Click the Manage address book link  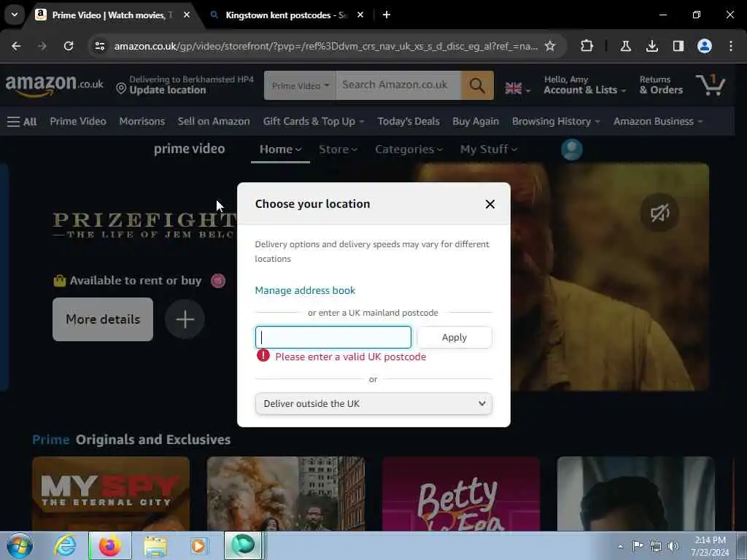(x=305, y=290)
